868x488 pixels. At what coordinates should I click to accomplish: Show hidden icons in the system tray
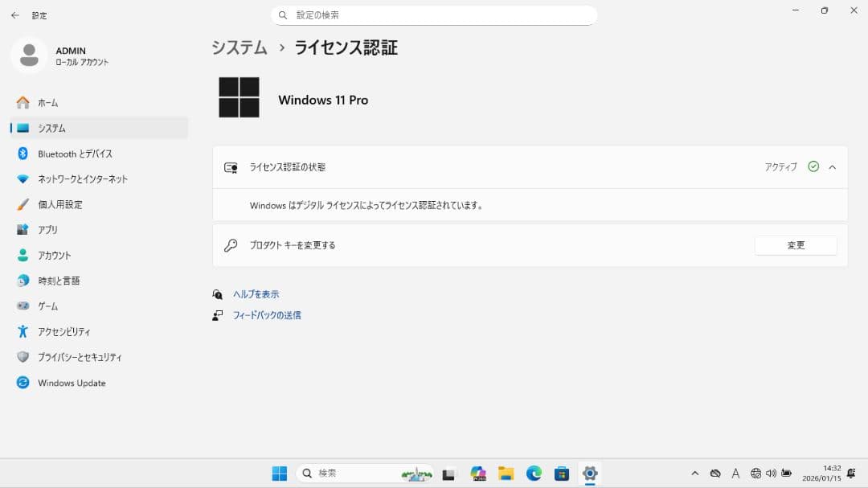tap(695, 474)
